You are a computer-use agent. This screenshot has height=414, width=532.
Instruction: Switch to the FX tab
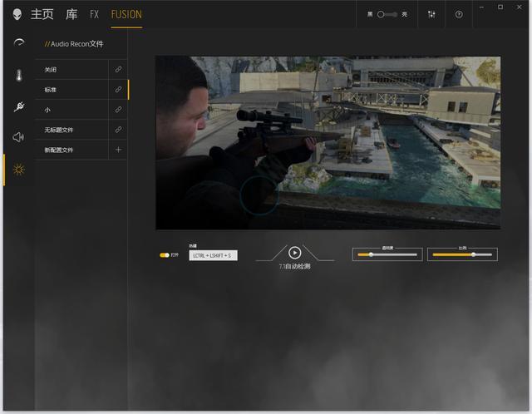tap(94, 14)
